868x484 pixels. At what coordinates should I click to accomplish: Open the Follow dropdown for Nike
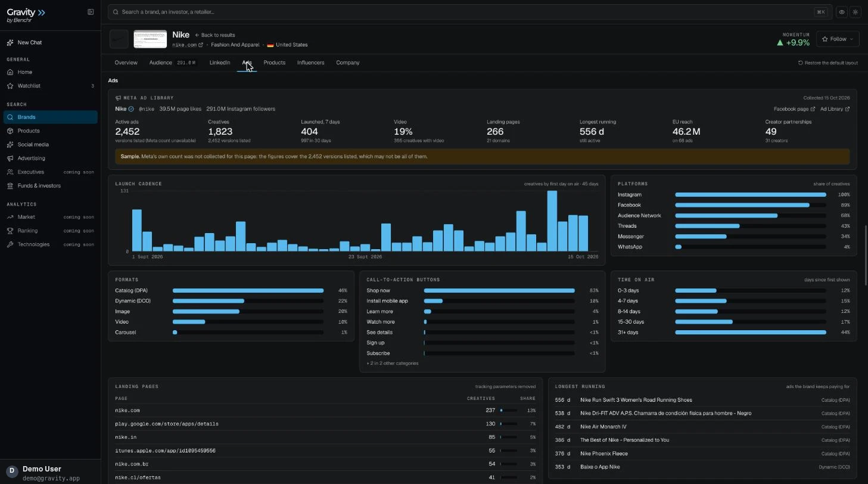click(x=838, y=39)
